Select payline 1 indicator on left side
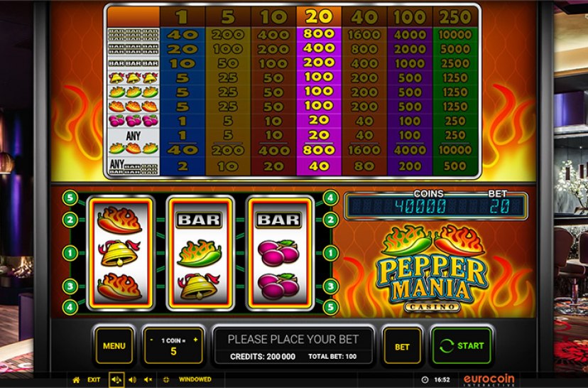The image size is (588, 388). coord(70,252)
